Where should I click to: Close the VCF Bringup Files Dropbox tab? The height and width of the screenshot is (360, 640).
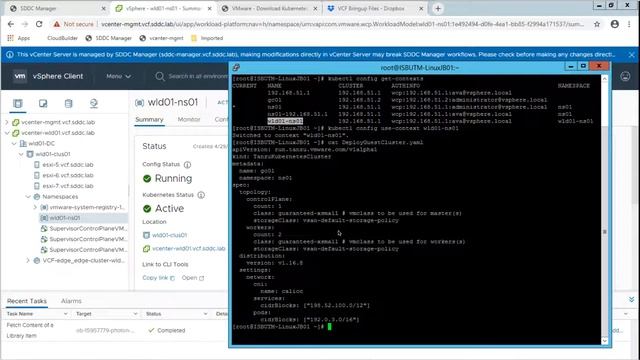[x=421, y=8]
